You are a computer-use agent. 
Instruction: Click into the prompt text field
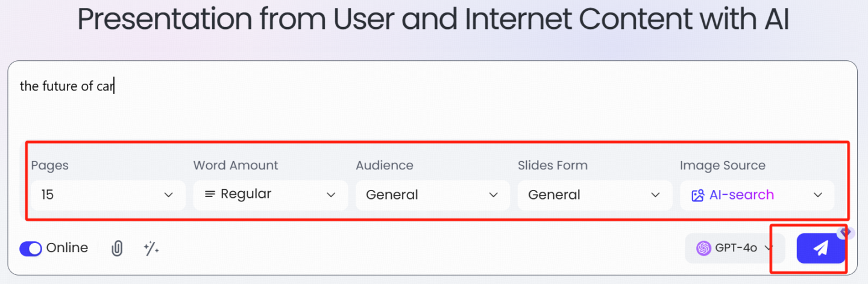(433, 99)
